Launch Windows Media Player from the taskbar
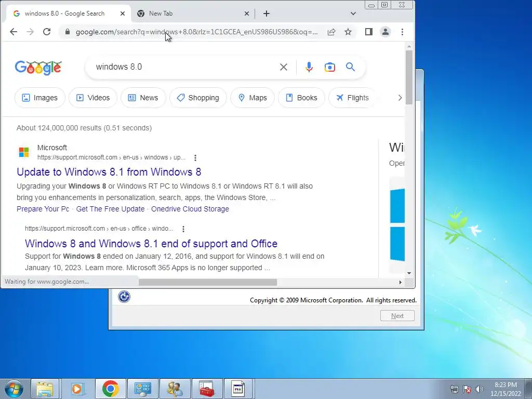This screenshot has height=399, width=532. pyautogui.click(x=77, y=389)
